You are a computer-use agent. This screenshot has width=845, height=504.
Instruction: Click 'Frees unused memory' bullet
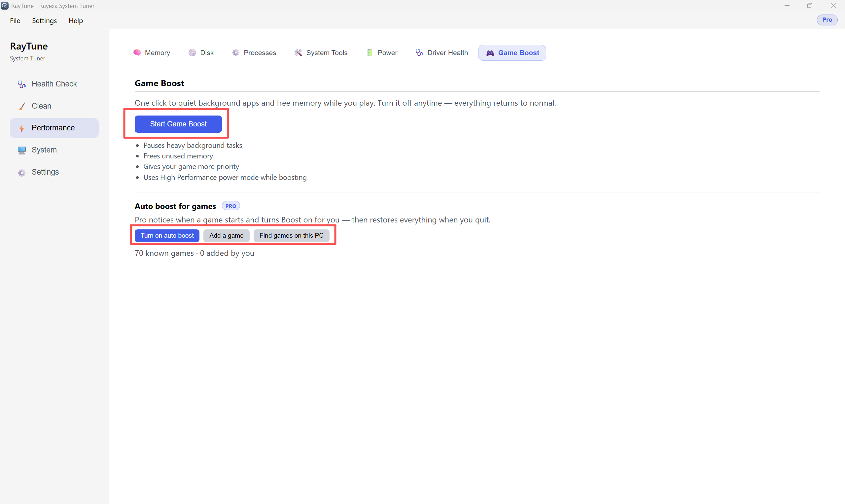[x=178, y=156]
